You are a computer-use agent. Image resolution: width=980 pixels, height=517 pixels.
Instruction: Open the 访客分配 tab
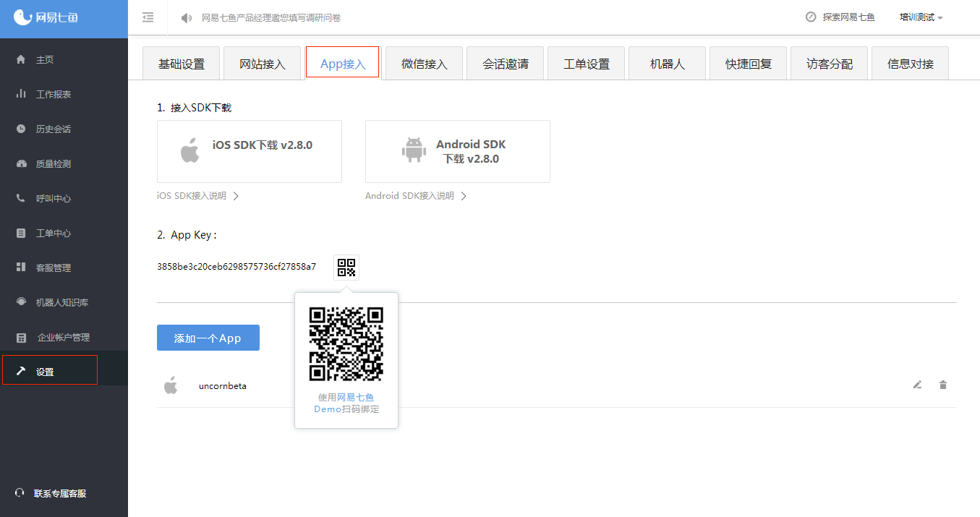coord(830,63)
